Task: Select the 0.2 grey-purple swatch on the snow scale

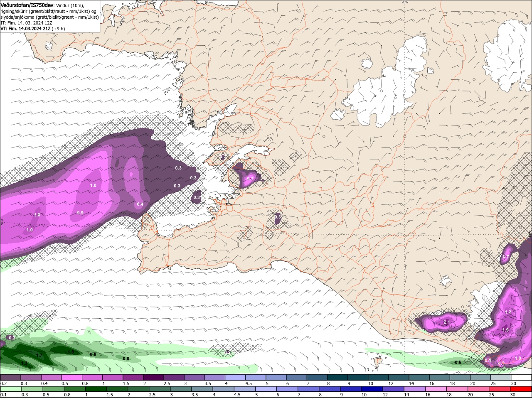Action: click(x=10, y=377)
